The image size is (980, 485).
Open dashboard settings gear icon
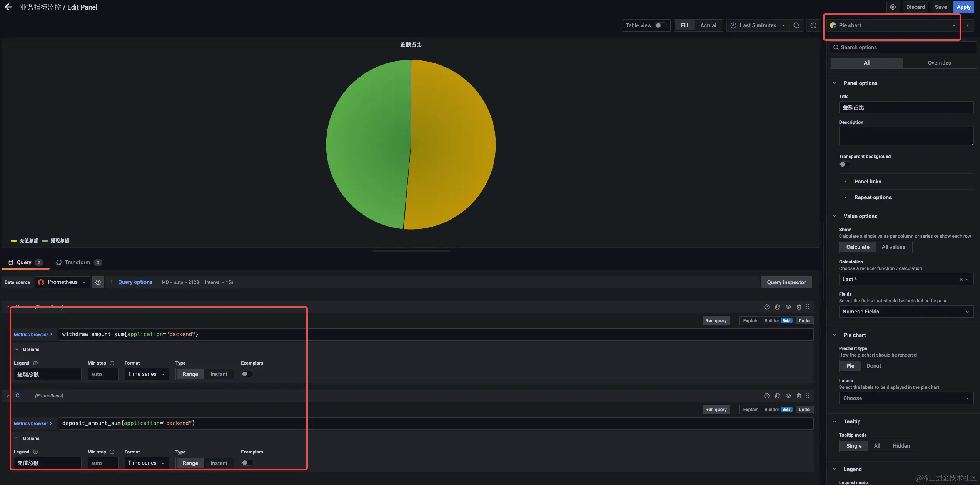893,7
